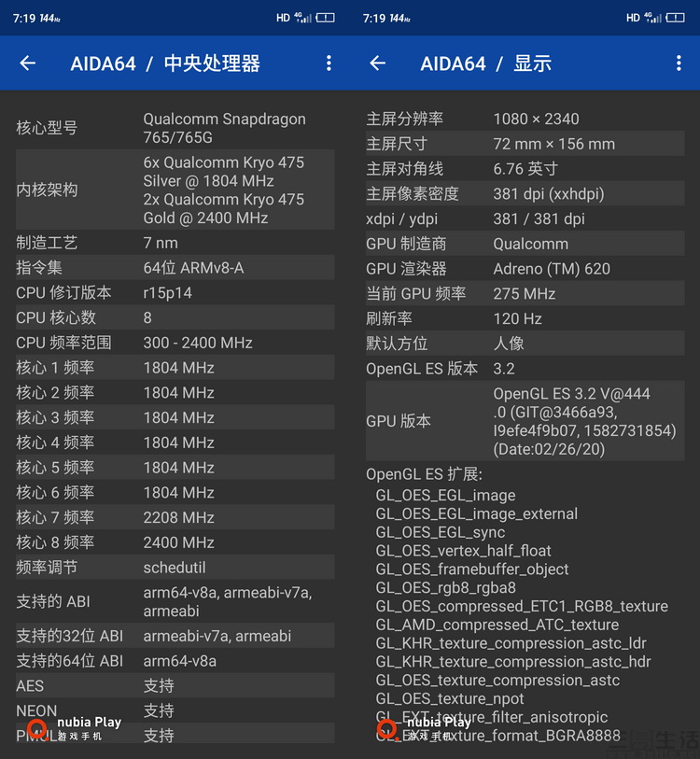The width and height of the screenshot is (700, 759).
Task: Select the 频率调节 schedutil row
Action: coord(175,568)
